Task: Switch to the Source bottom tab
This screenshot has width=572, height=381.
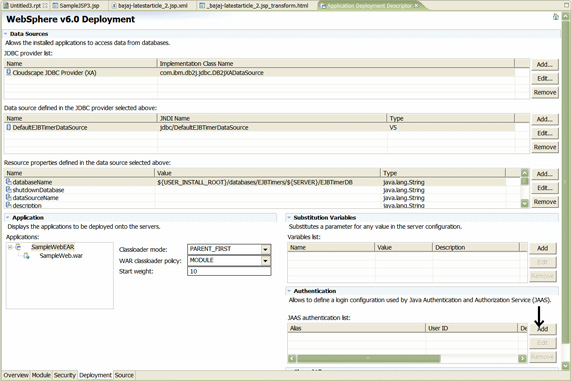Action: [x=124, y=375]
